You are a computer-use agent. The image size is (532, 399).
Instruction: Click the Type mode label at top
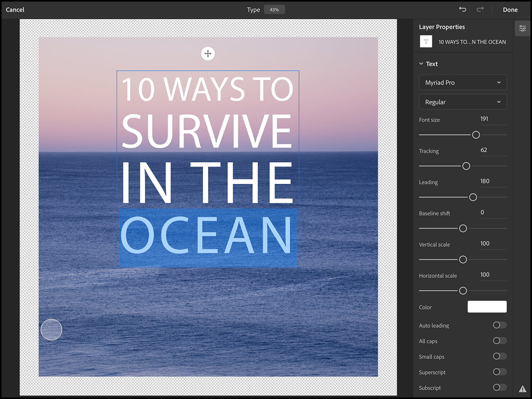coord(254,9)
